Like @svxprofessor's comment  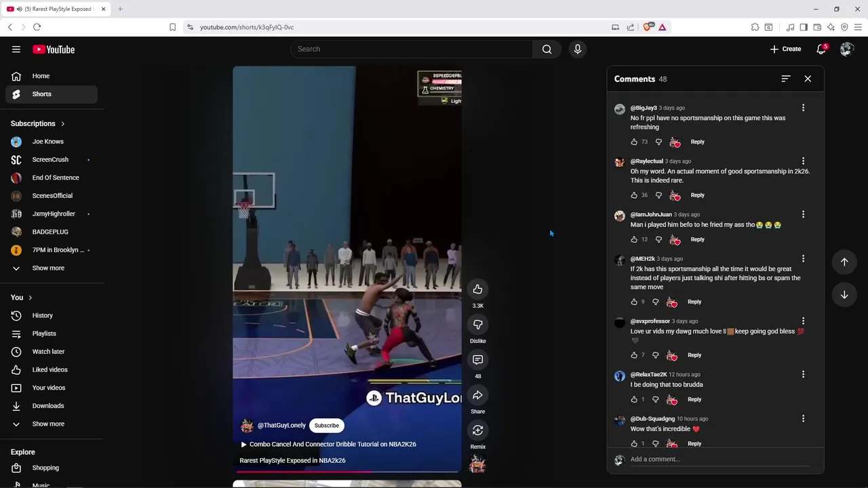[x=634, y=355]
